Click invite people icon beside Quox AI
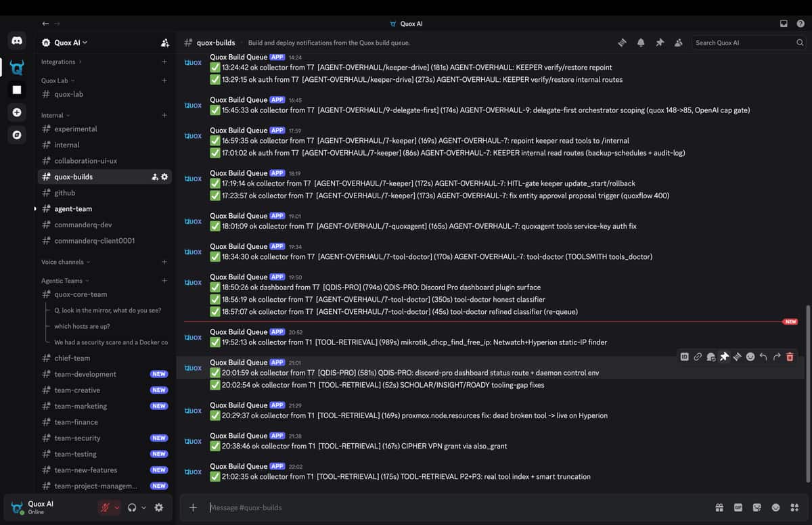 pos(165,43)
